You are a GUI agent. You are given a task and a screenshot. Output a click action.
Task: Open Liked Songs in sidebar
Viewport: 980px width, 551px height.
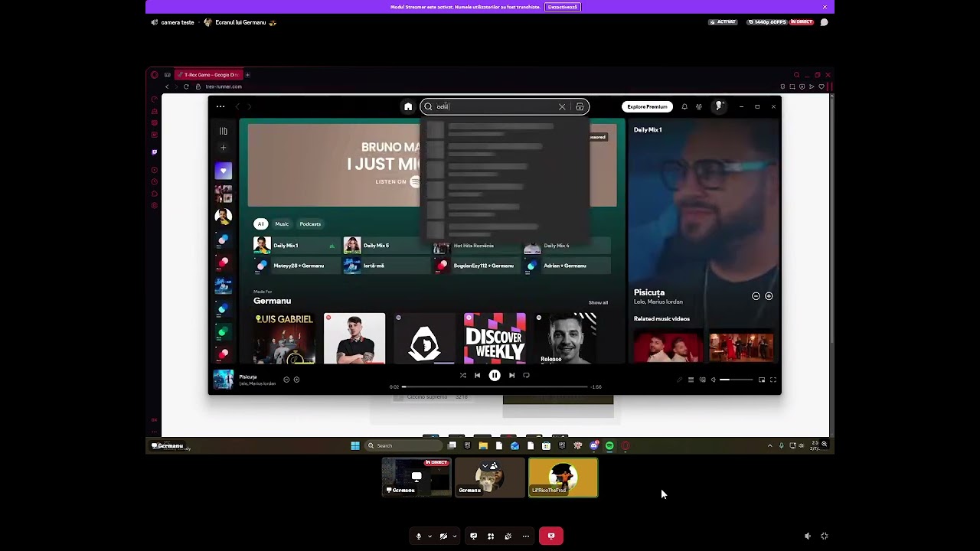click(224, 171)
